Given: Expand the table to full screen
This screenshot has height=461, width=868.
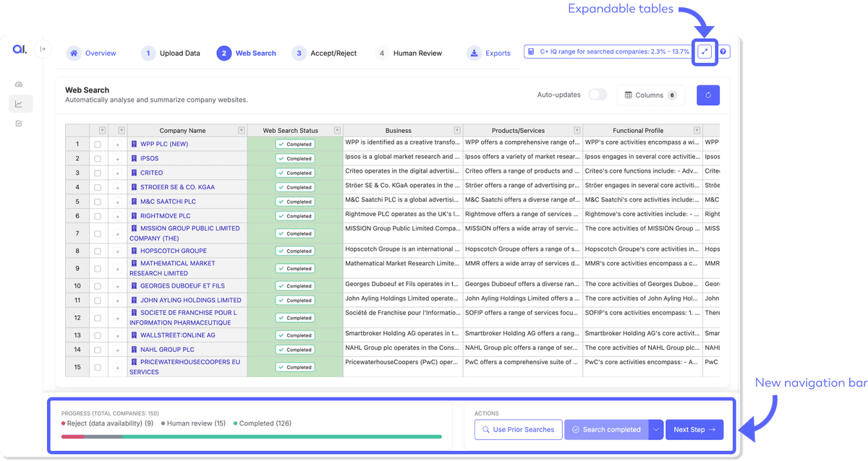Looking at the screenshot, I should 705,52.
